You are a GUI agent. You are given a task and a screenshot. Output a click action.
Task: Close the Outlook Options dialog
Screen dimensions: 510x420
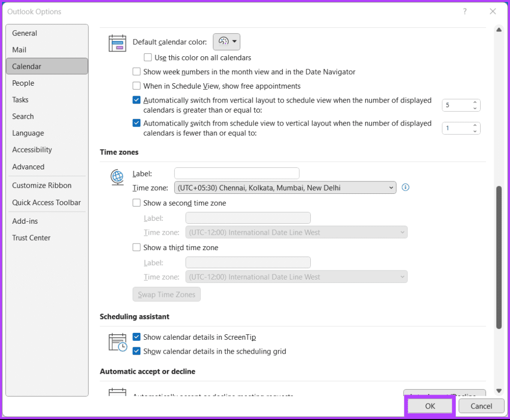point(493,12)
